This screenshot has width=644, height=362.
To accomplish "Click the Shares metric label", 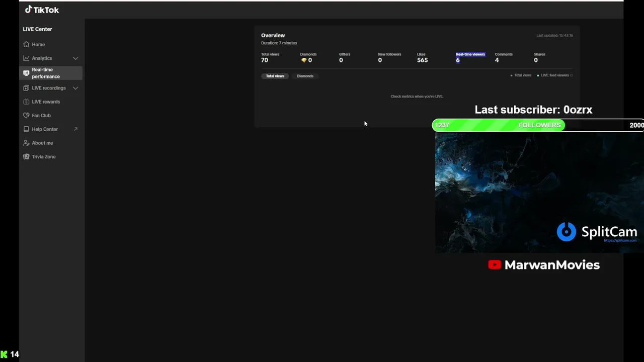I will (x=539, y=54).
